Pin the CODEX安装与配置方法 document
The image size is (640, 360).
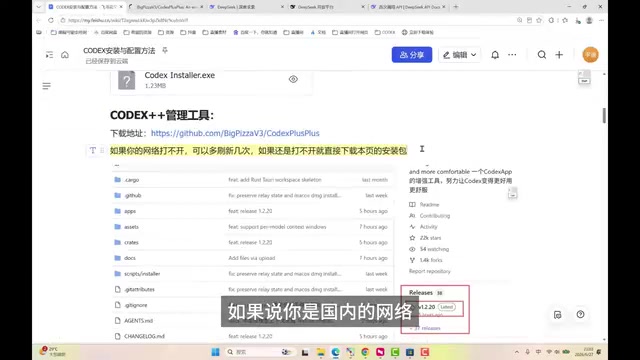[165, 50]
